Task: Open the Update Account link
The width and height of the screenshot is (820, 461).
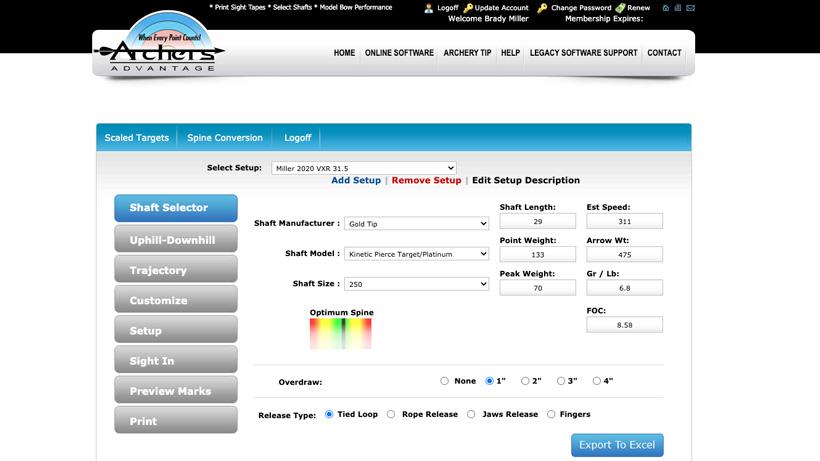Action: coord(502,8)
